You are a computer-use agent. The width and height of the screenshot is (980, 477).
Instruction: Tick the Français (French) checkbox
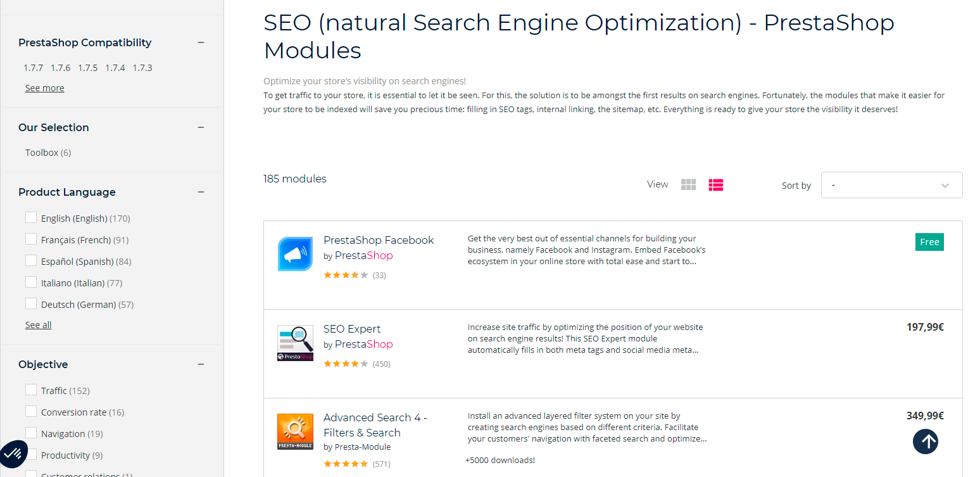(x=31, y=239)
